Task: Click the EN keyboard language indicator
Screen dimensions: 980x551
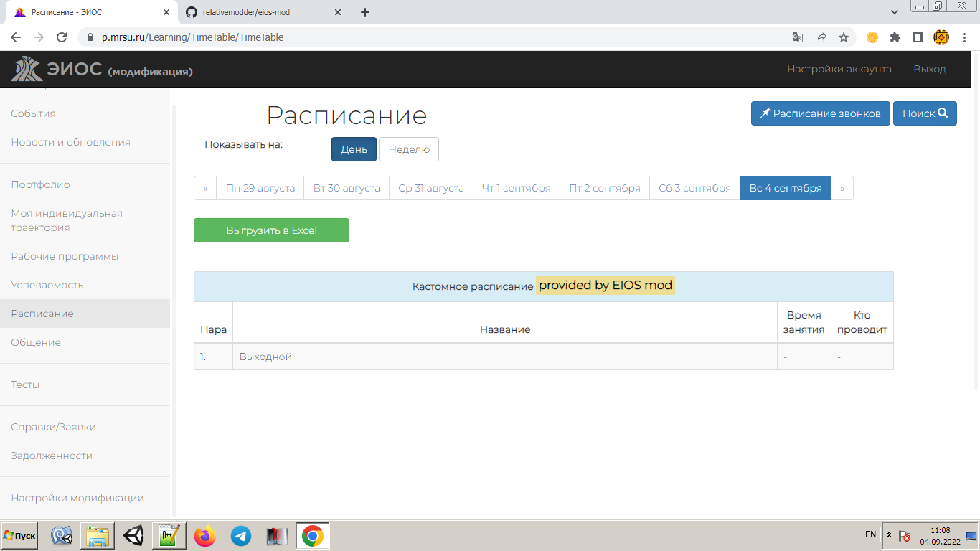Action: [869, 534]
